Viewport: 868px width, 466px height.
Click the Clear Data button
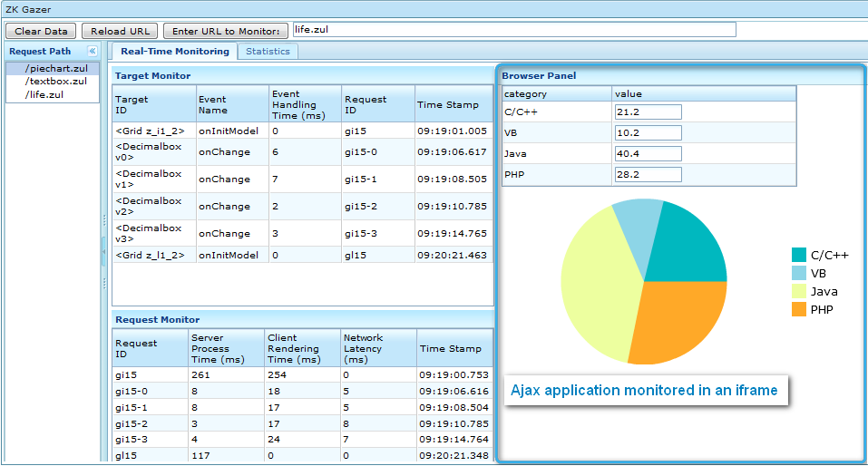pyautogui.click(x=41, y=31)
